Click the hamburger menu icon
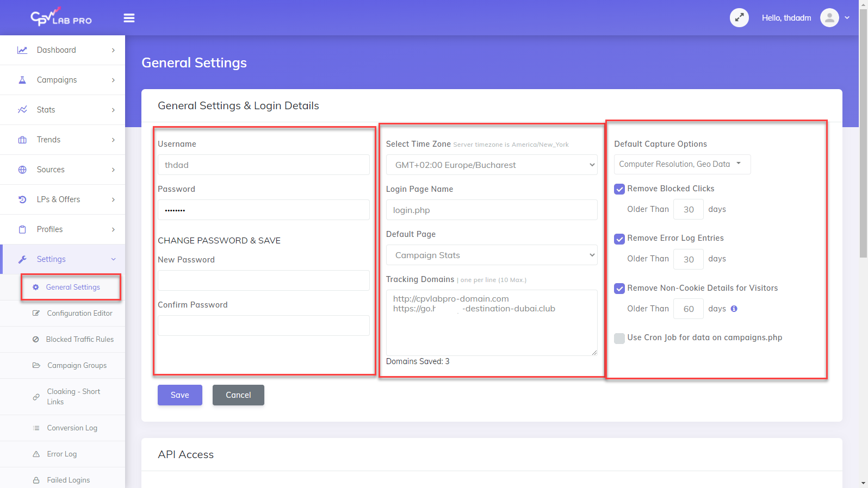The width and height of the screenshot is (868, 488). (129, 18)
